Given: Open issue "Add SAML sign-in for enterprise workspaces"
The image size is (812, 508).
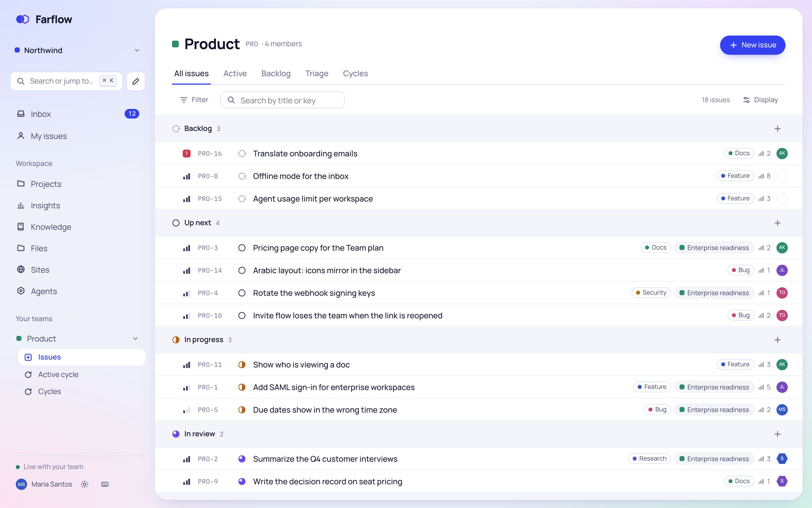Looking at the screenshot, I should pyautogui.click(x=334, y=387).
